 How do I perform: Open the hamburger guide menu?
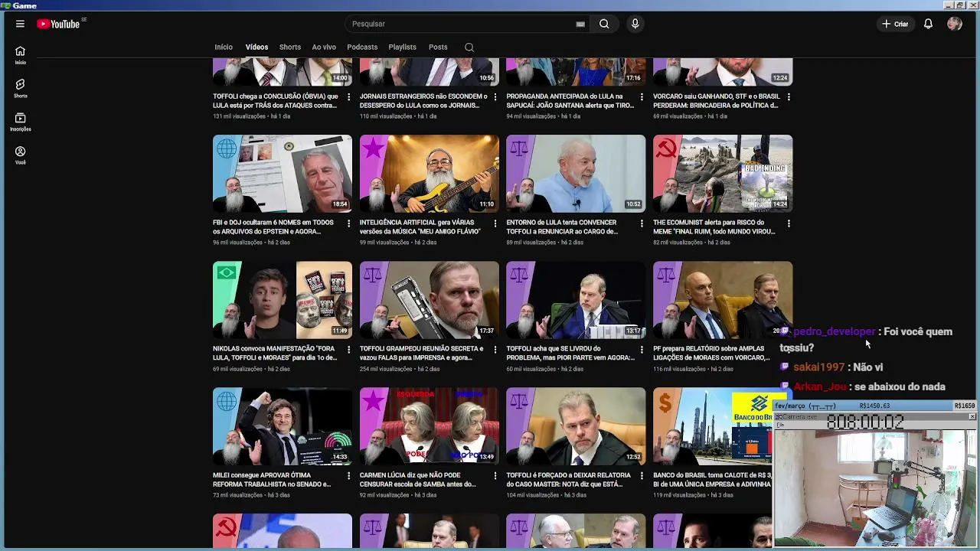pyautogui.click(x=20, y=24)
